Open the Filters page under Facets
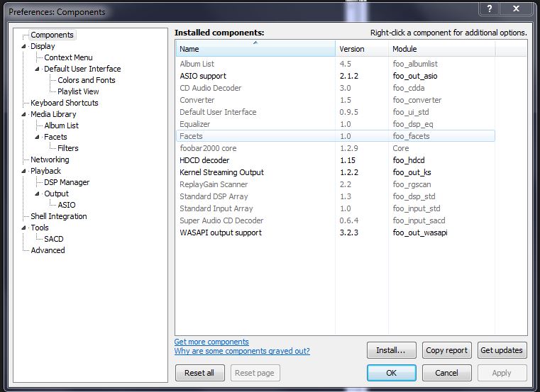This screenshot has height=392, width=540. pyautogui.click(x=68, y=148)
